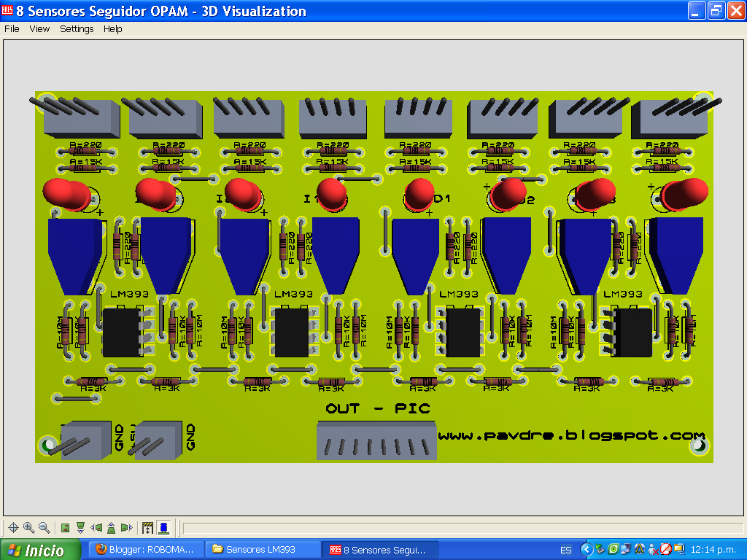Switch to left view of the board
The width and height of the screenshot is (747, 560).
(x=96, y=528)
